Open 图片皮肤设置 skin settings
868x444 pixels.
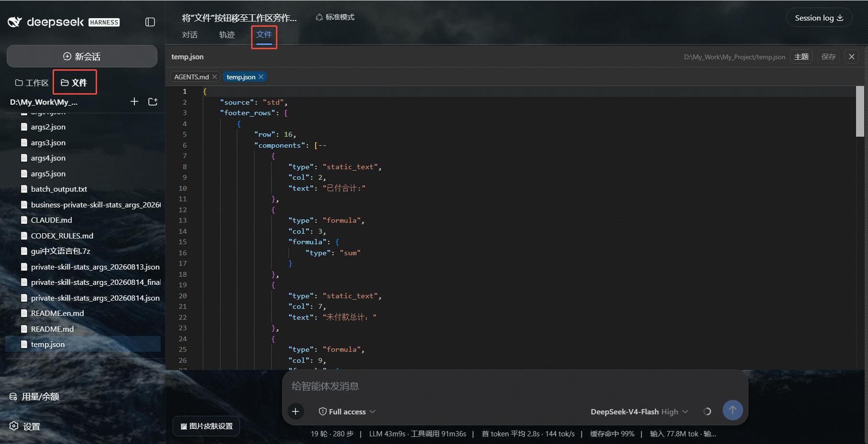point(206,426)
